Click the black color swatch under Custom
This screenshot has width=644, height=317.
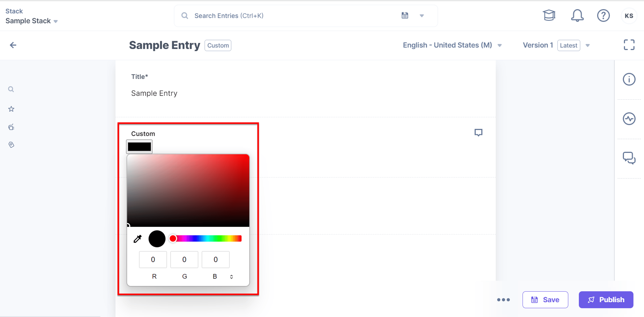139,147
